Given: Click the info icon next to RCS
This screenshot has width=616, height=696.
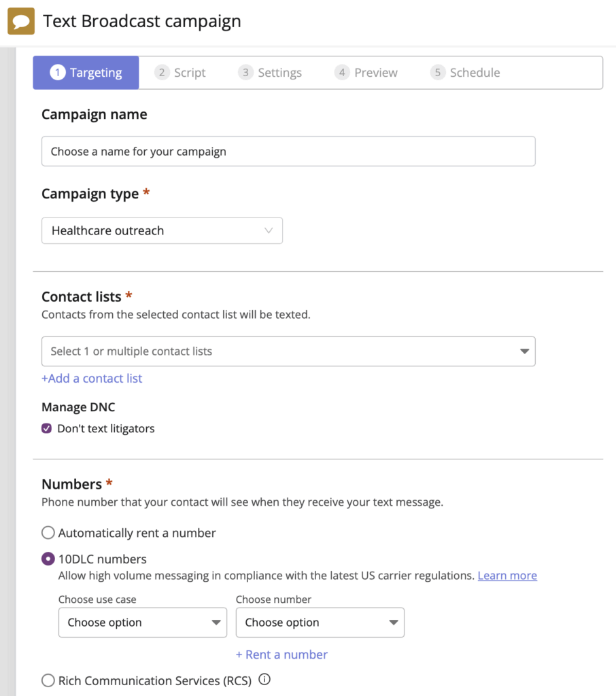Looking at the screenshot, I should click(x=264, y=679).
